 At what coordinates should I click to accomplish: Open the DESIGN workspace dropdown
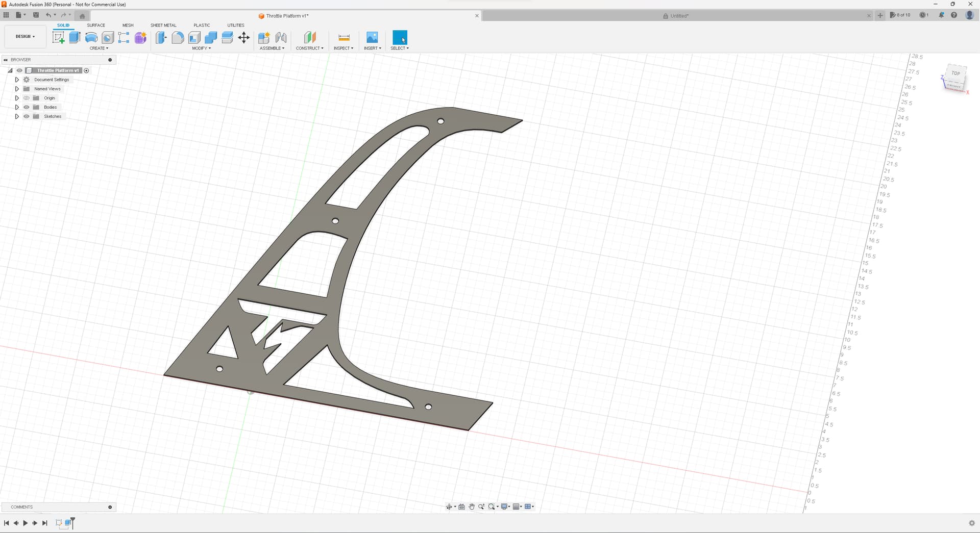[x=25, y=37]
